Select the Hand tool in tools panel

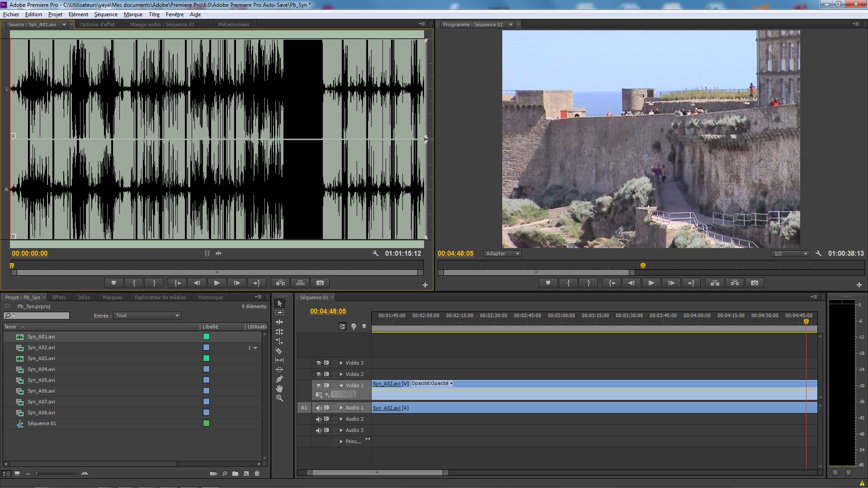(279, 389)
